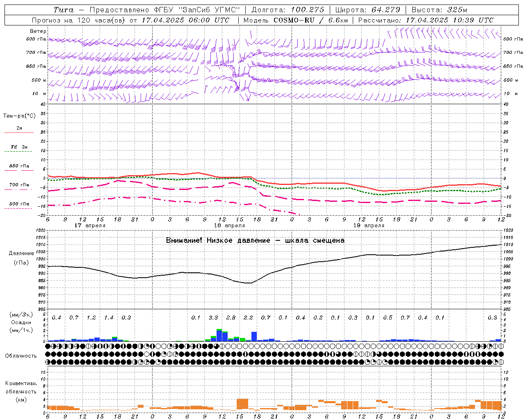The image size is (525, 420).
Task: Click the "Давление" pressure panel label
Action: tap(21, 253)
